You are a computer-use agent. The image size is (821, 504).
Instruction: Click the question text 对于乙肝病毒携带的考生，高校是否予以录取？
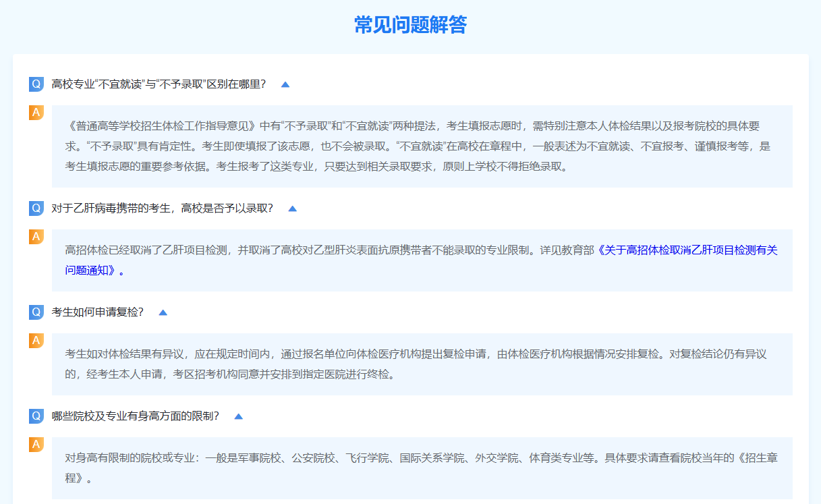tap(163, 208)
